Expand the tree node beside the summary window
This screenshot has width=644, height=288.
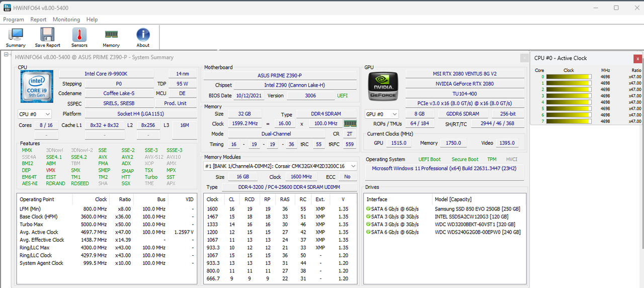(7, 54)
